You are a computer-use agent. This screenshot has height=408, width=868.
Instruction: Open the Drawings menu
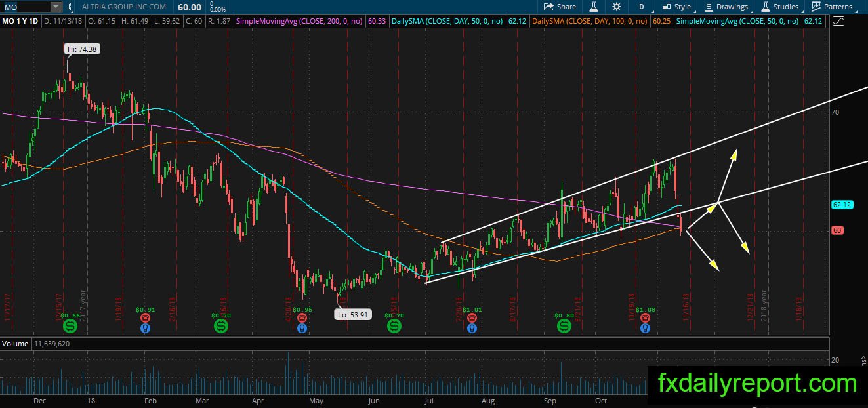click(x=726, y=7)
